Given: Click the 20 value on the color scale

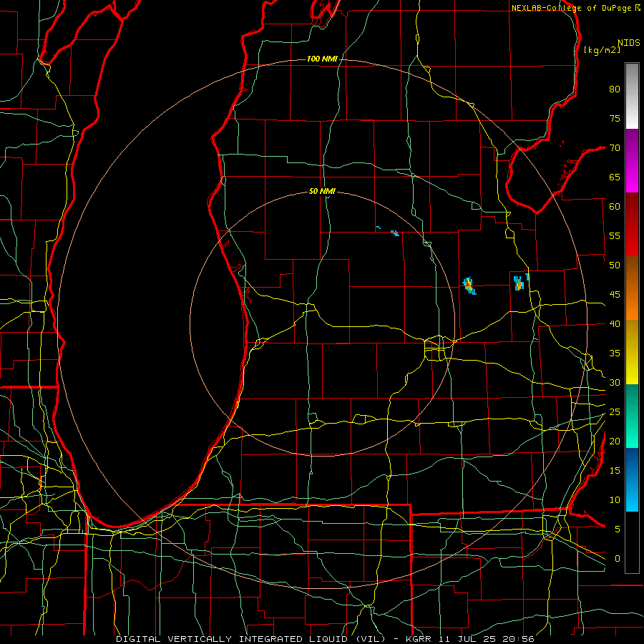Looking at the screenshot, I should (615, 441).
